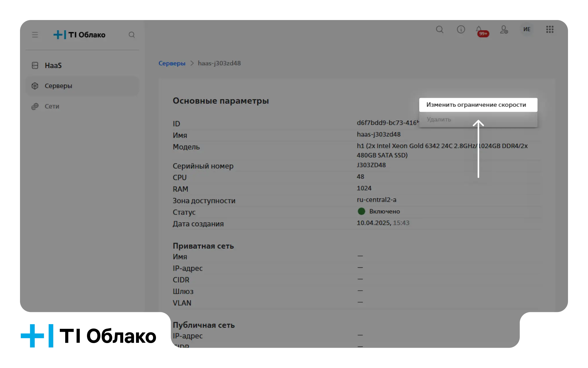
Task: Click the Приватная сеть heading
Action: click(203, 246)
